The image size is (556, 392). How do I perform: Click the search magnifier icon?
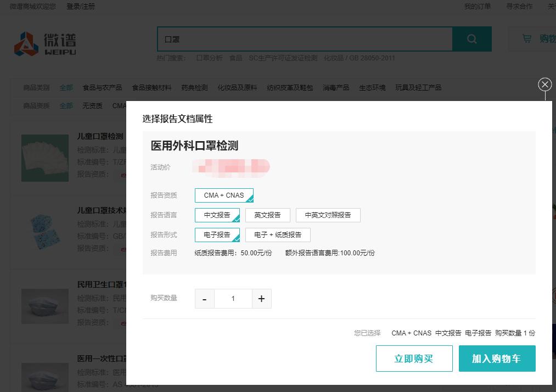[471, 39]
